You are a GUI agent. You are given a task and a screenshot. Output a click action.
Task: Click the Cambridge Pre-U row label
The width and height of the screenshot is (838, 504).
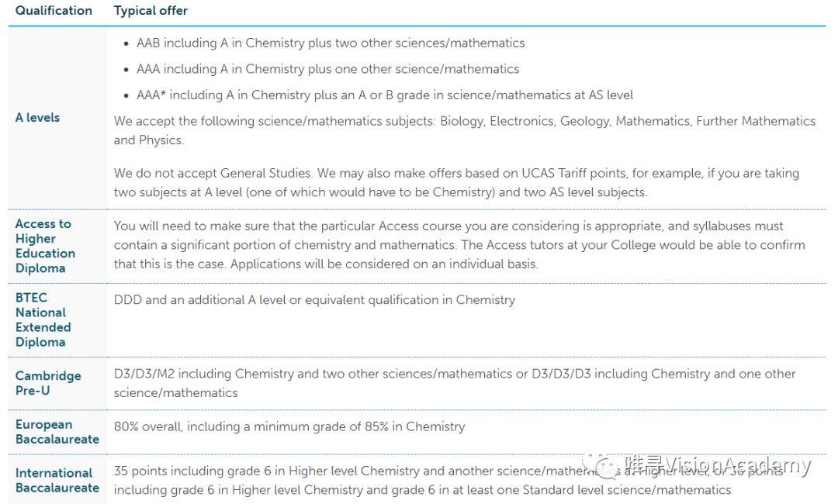47,383
